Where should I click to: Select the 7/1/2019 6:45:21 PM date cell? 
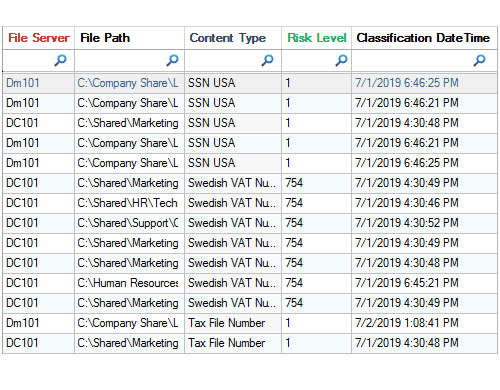(424, 283)
